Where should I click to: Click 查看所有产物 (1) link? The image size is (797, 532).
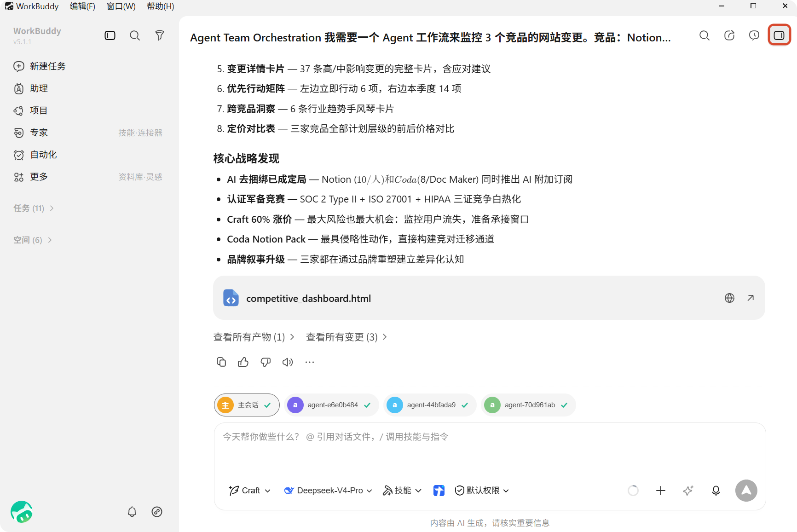coord(254,337)
